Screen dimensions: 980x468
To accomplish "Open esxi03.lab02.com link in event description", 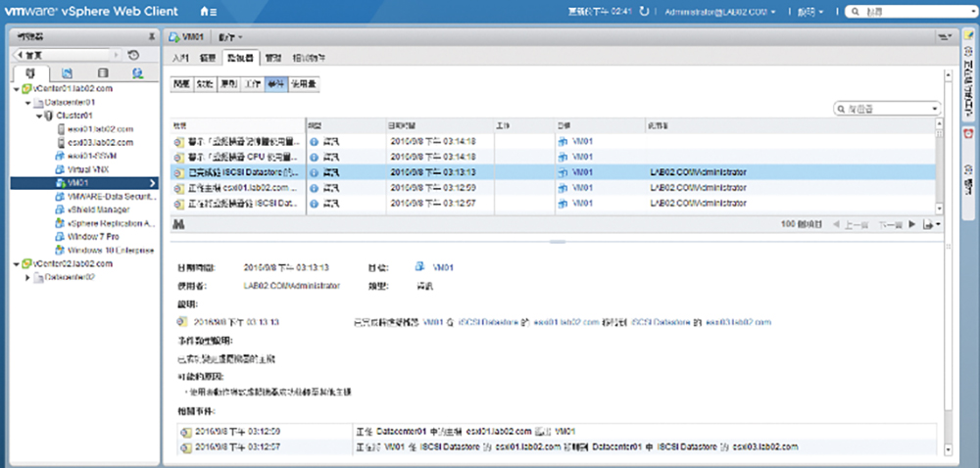I will coord(738,323).
